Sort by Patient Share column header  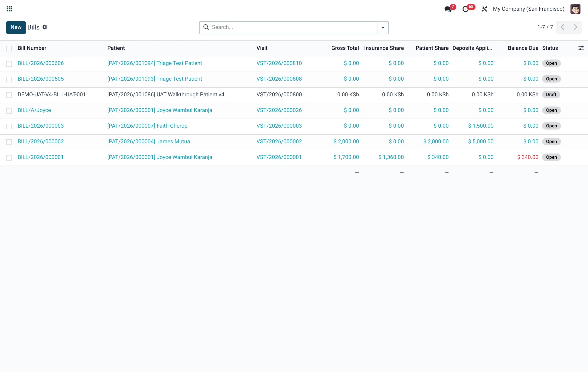432,48
